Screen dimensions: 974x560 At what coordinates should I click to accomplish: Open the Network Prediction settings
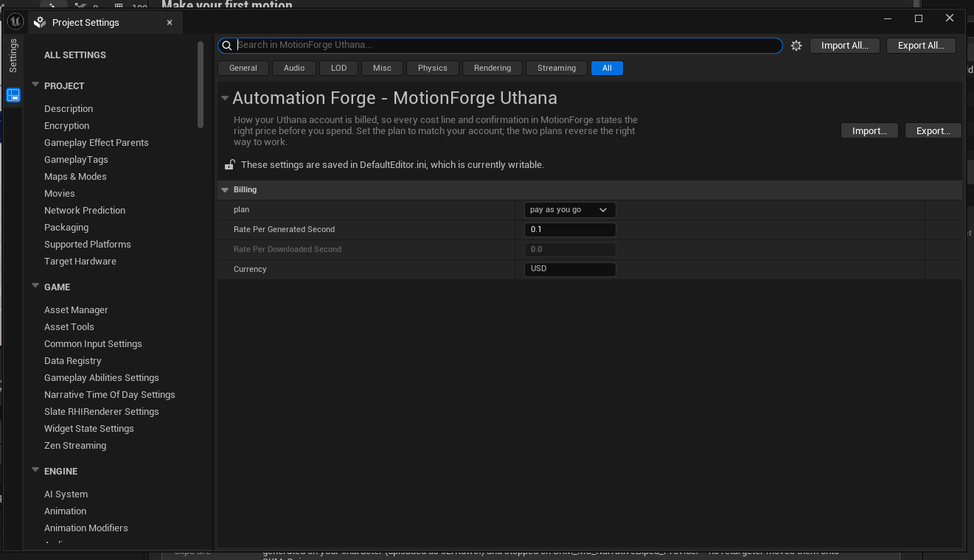click(85, 211)
